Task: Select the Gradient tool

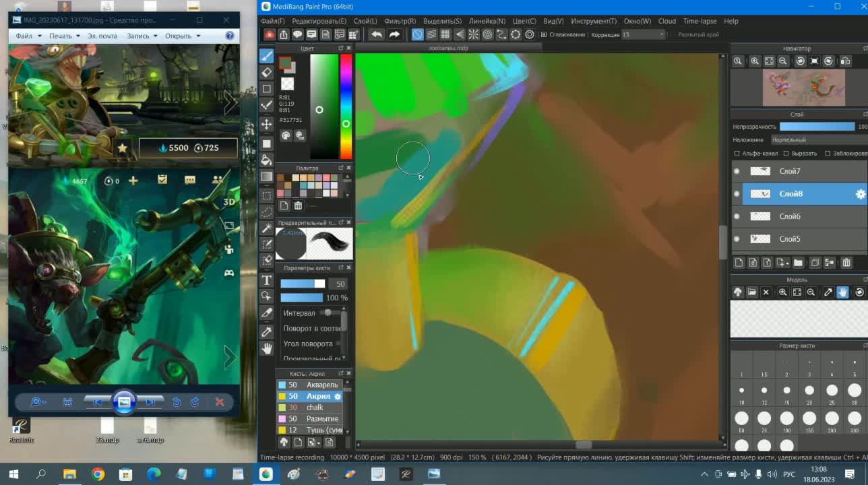Action: click(x=267, y=176)
